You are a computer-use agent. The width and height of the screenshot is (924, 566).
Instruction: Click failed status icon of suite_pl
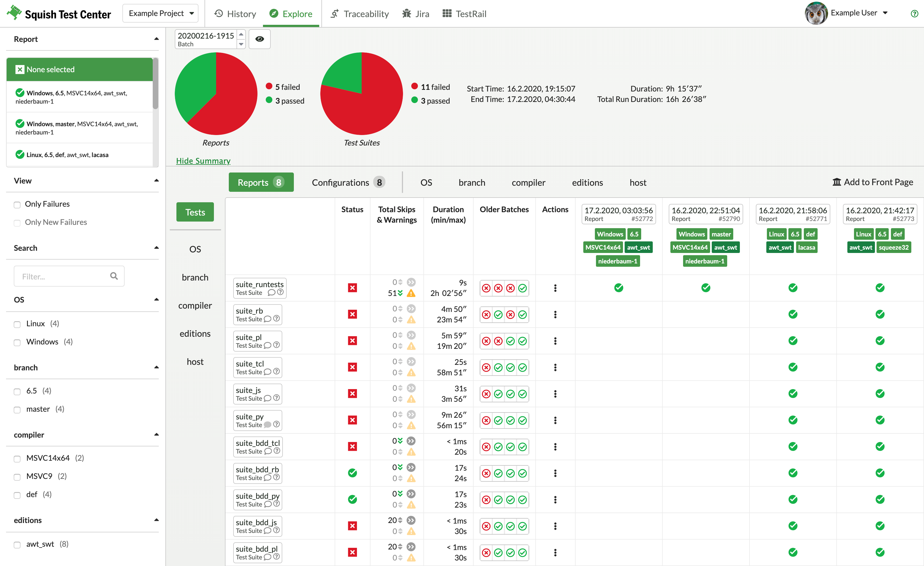(x=352, y=341)
